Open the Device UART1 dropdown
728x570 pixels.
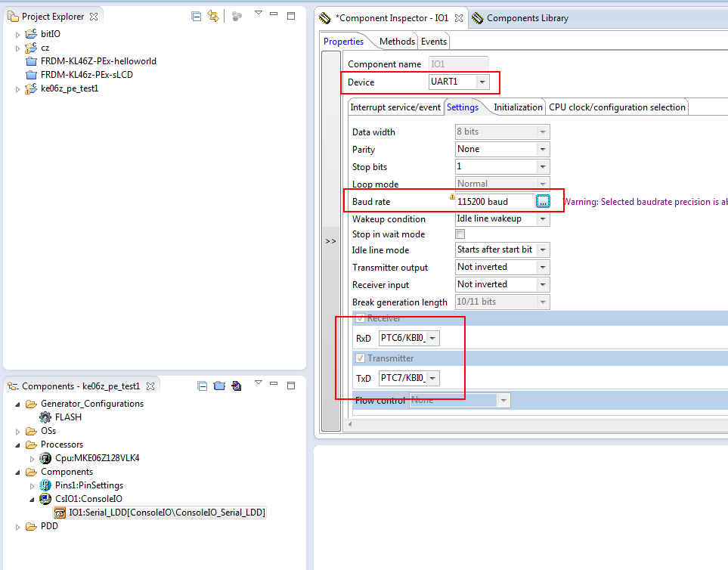482,82
